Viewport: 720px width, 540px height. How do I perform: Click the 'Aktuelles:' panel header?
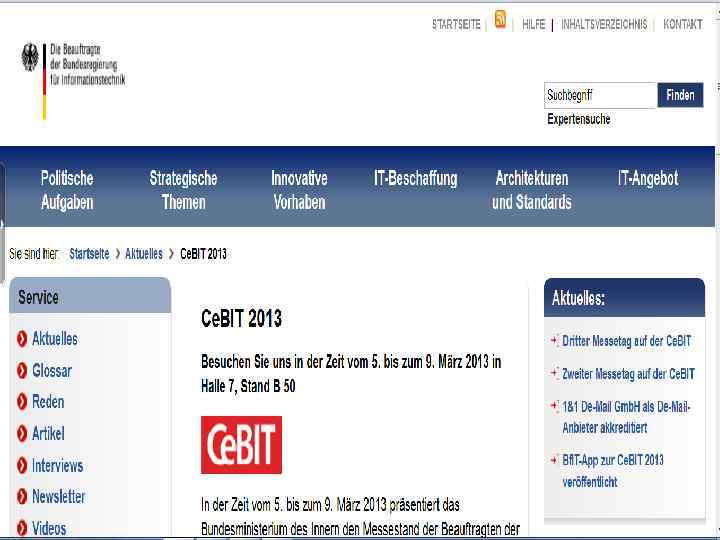pyautogui.click(x=624, y=298)
